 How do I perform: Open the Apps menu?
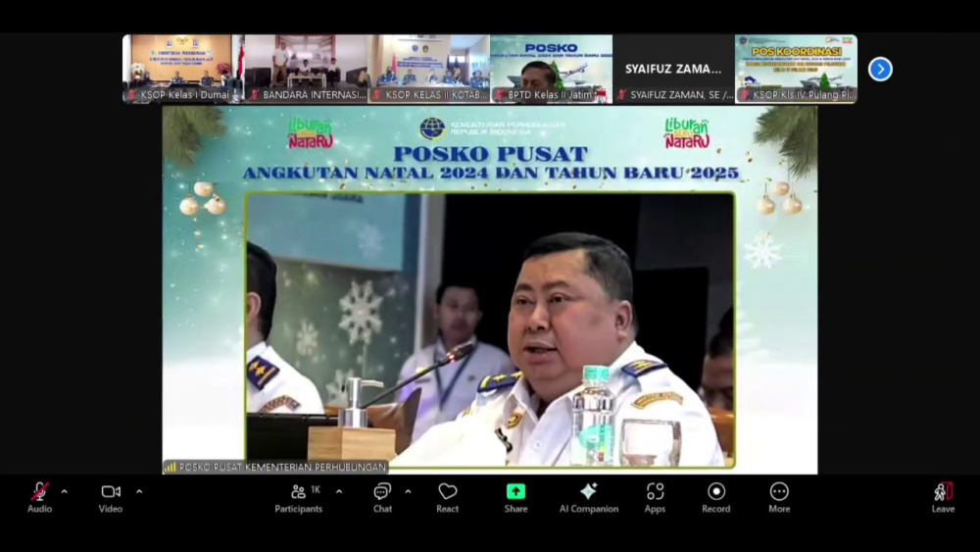(x=655, y=498)
